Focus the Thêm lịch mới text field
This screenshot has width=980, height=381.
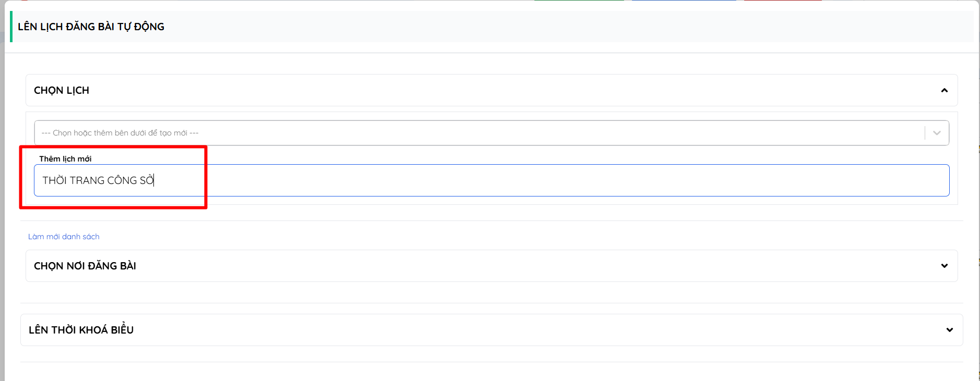522,180
